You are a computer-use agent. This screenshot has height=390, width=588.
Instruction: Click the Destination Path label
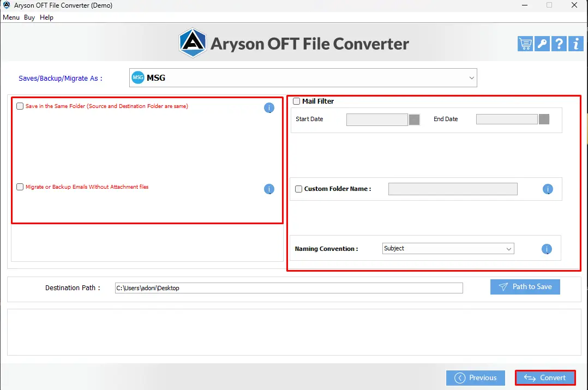73,287
